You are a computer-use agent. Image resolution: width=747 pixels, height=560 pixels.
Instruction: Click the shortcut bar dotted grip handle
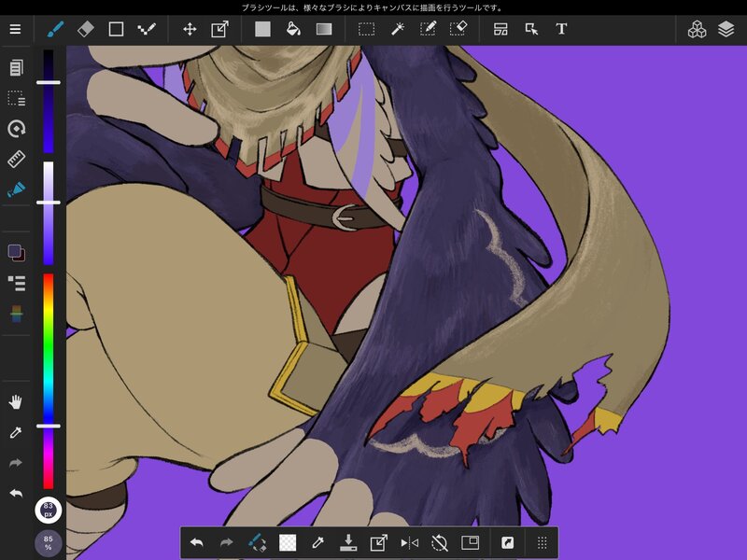(x=543, y=542)
